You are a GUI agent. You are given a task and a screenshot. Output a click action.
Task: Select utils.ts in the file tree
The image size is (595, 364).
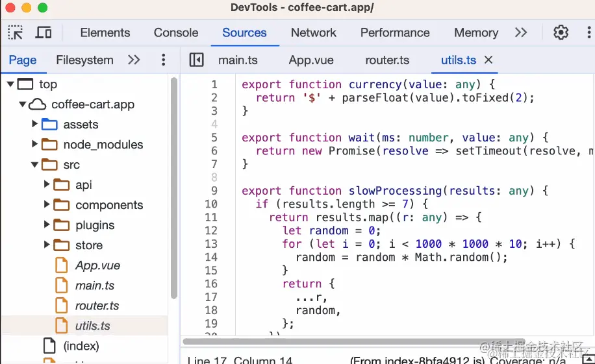93,326
